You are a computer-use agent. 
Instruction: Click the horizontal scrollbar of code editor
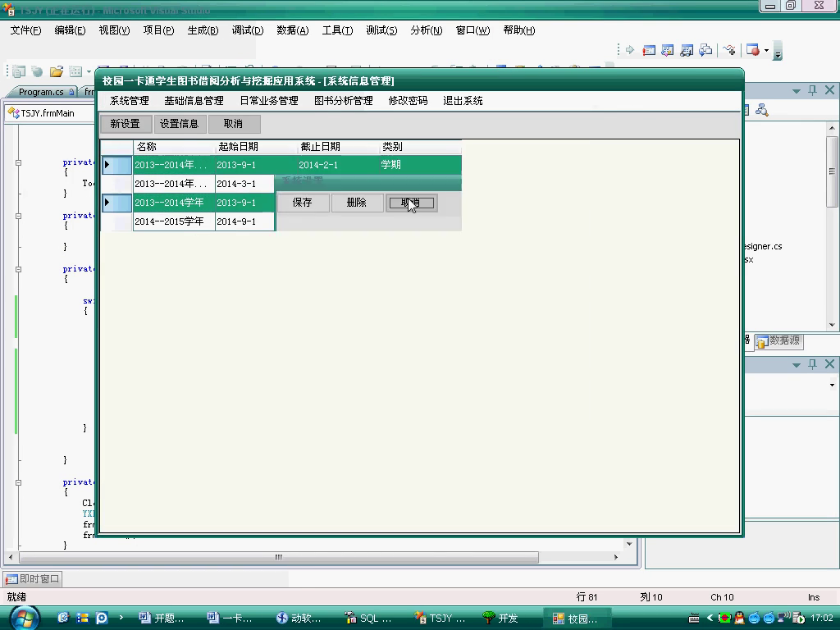tap(279, 557)
